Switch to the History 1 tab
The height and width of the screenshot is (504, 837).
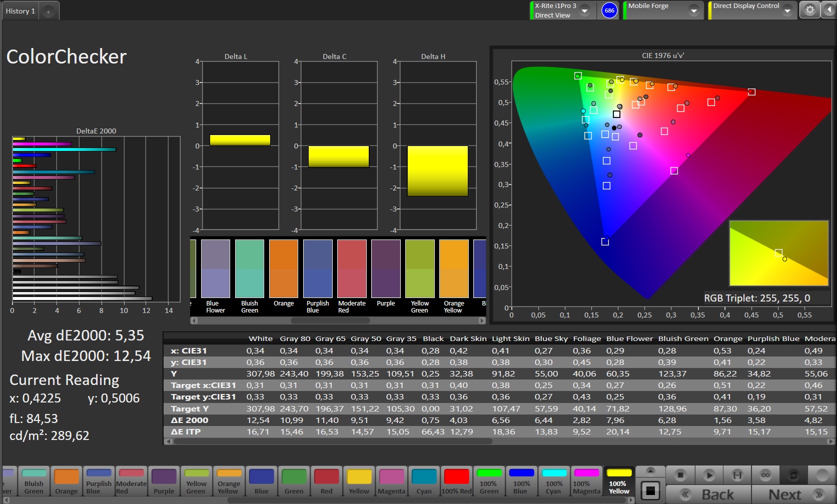coord(21,11)
